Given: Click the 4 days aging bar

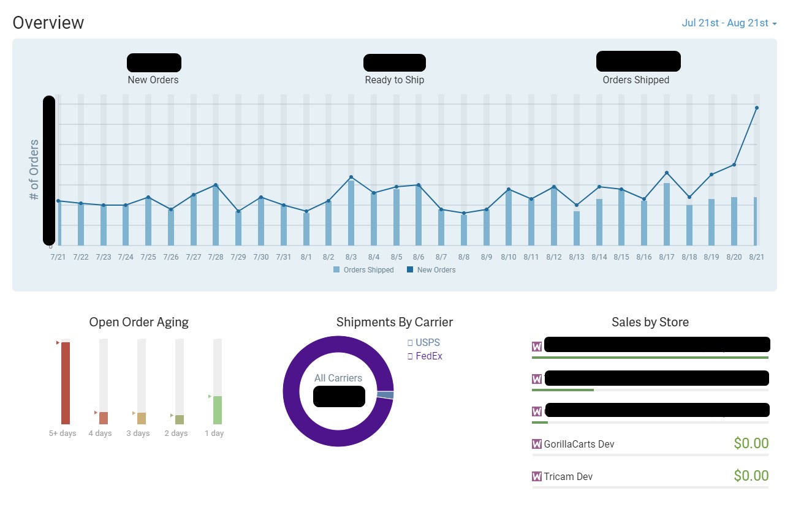Looking at the screenshot, I should pos(104,418).
